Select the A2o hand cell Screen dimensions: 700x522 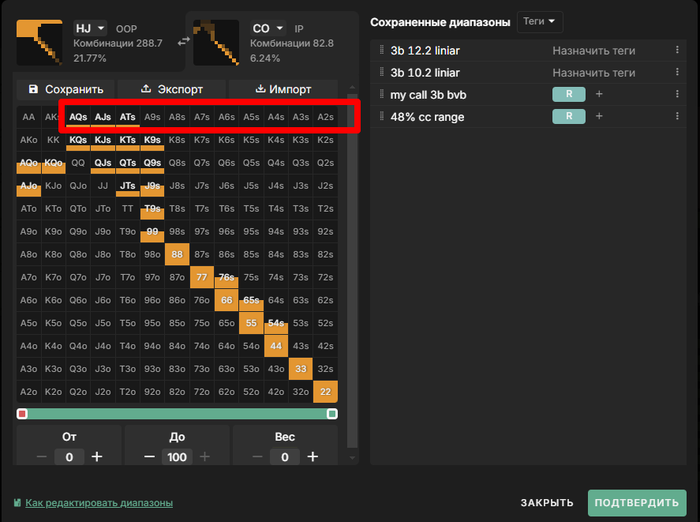[x=29, y=392]
